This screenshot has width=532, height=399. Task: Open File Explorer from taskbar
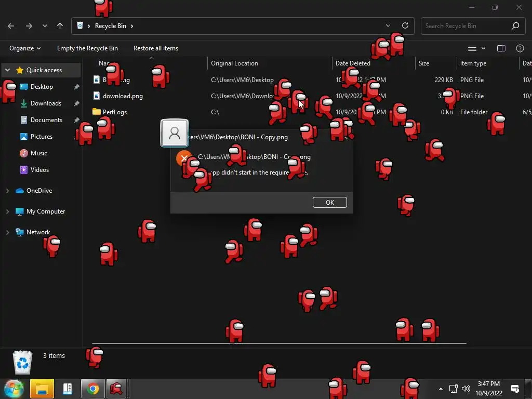pyautogui.click(x=42, y=389)
